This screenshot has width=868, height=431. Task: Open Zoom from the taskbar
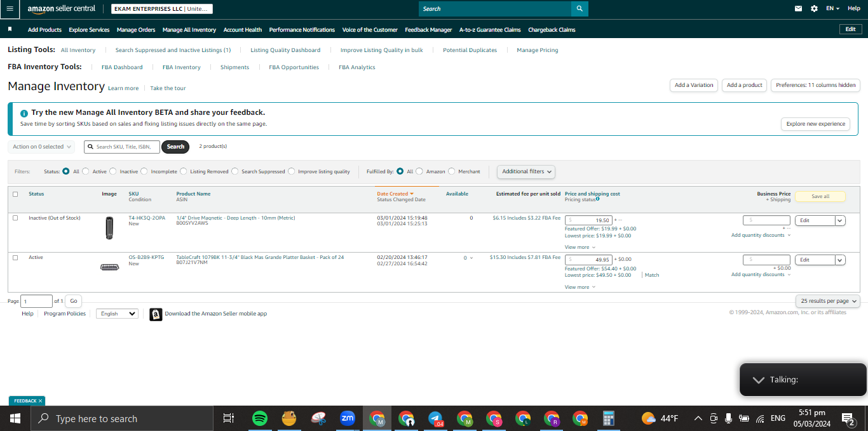click(348, 418)
